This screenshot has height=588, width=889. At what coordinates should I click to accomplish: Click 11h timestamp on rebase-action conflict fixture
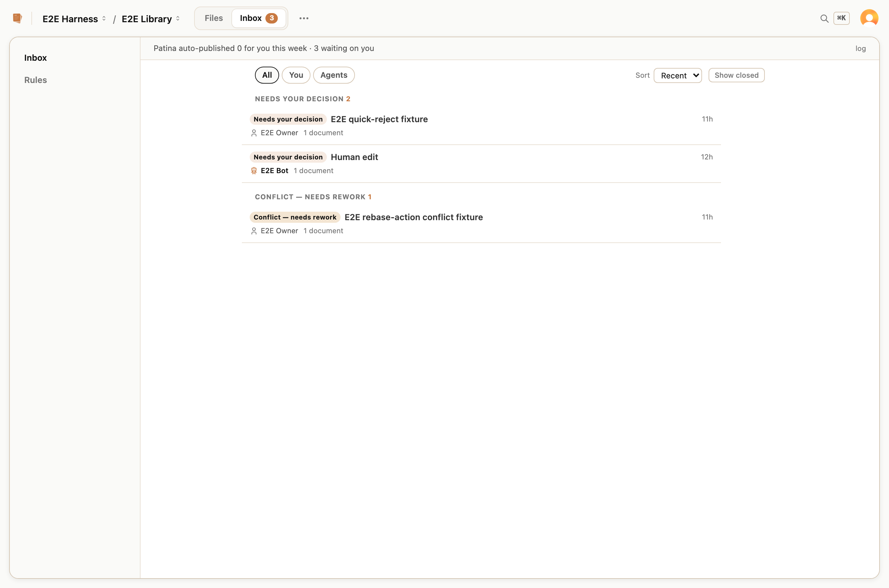click(x=707, y=217)
